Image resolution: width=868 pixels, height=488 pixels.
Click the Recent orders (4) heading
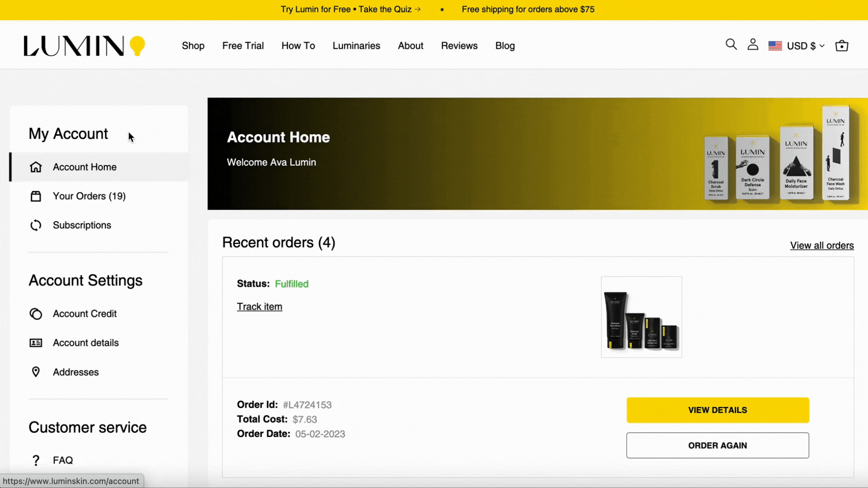[x=278, y=243]
